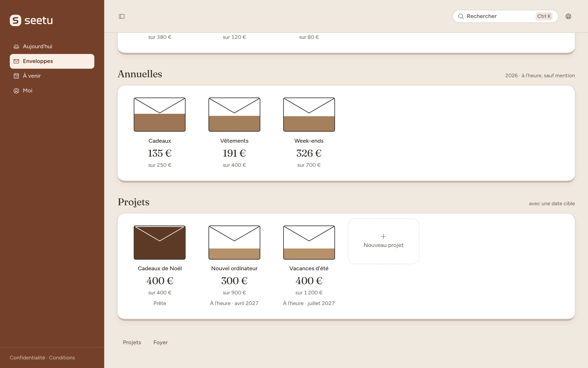
Task: Open À venir in the sidebar
Action: pyautogui.click(x=52, y=76)
